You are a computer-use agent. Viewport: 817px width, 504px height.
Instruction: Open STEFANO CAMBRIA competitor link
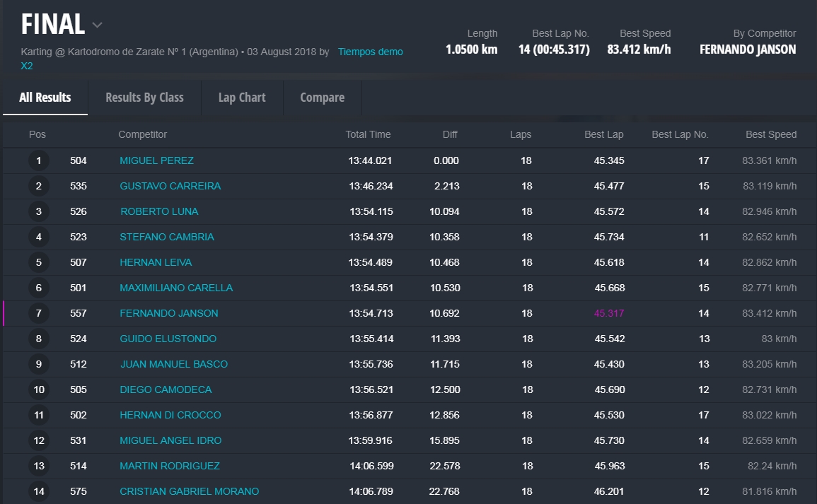(166, 237)
